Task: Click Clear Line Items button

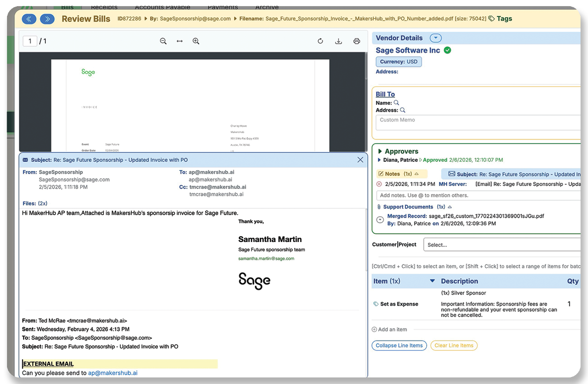Action: coord(454,346)
